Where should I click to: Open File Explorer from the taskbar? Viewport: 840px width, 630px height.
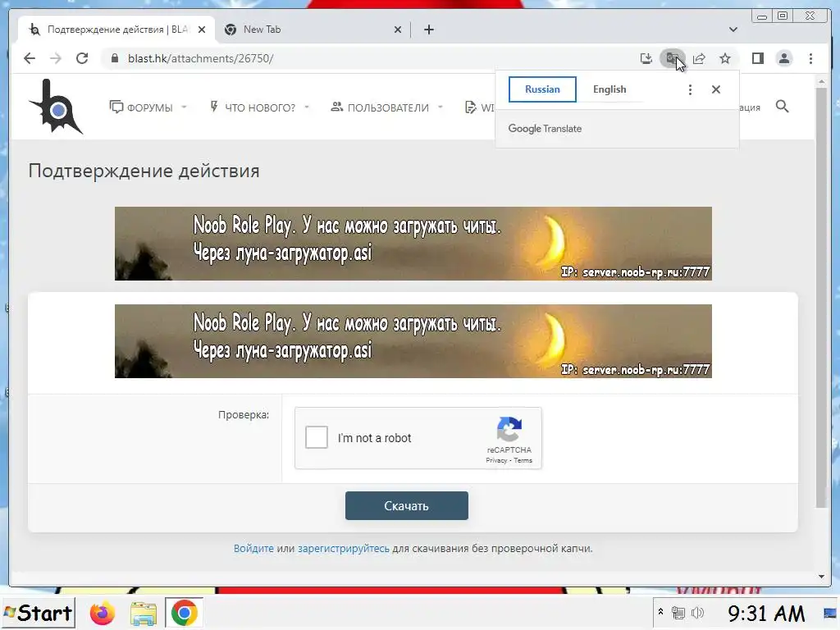(143, 613)
